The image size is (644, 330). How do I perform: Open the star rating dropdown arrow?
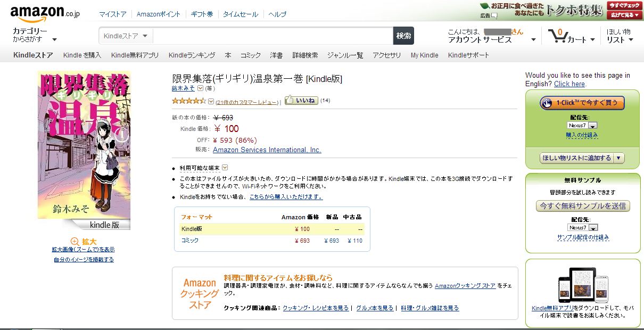click(x=211, y=101)
